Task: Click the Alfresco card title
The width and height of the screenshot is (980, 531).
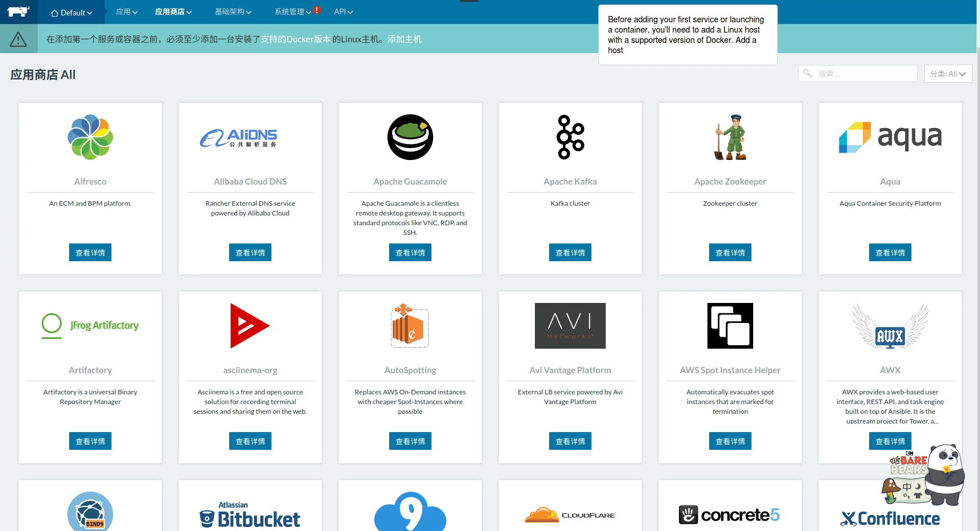Action: coord(90,182)
